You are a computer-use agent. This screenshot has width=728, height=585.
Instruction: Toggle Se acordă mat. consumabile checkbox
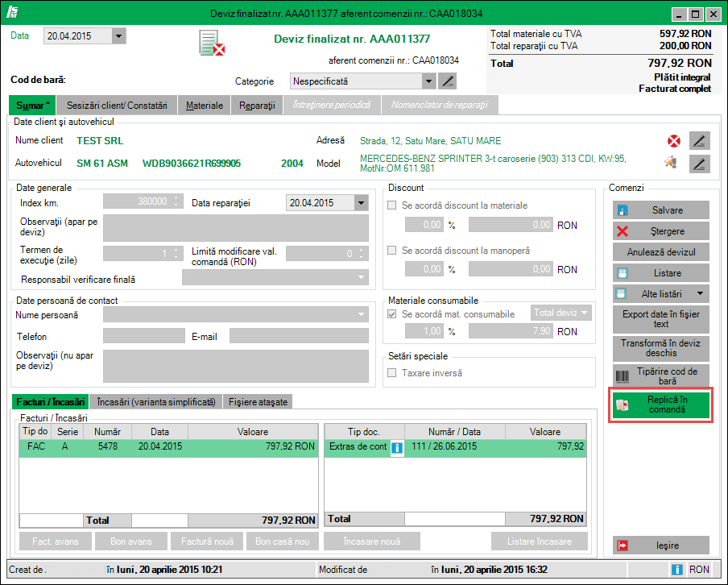(x=392, y=314)
